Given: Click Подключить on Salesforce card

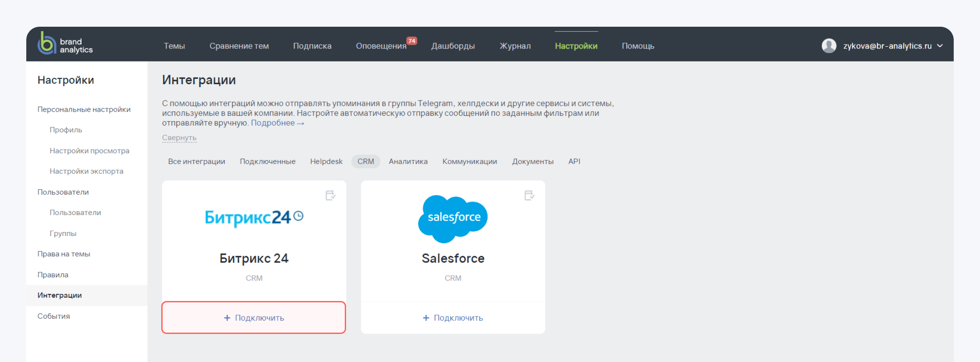Looking at the screenshot, I should point(453,318).
